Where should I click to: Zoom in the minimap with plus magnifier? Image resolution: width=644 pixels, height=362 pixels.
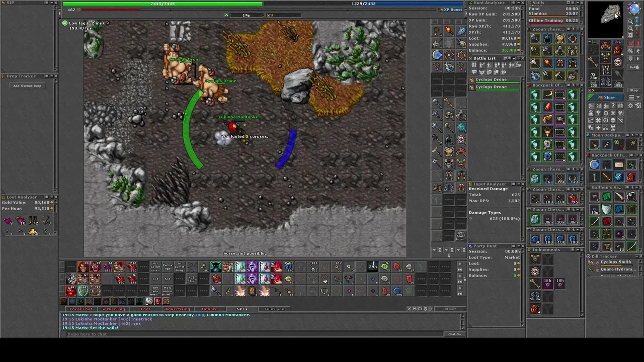tap(630, 28)
